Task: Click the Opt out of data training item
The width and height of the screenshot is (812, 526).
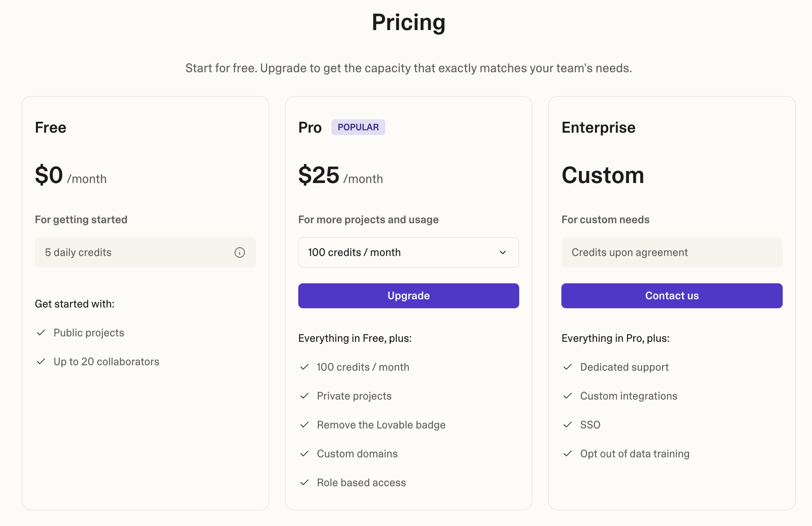Action: click(635, 453)
